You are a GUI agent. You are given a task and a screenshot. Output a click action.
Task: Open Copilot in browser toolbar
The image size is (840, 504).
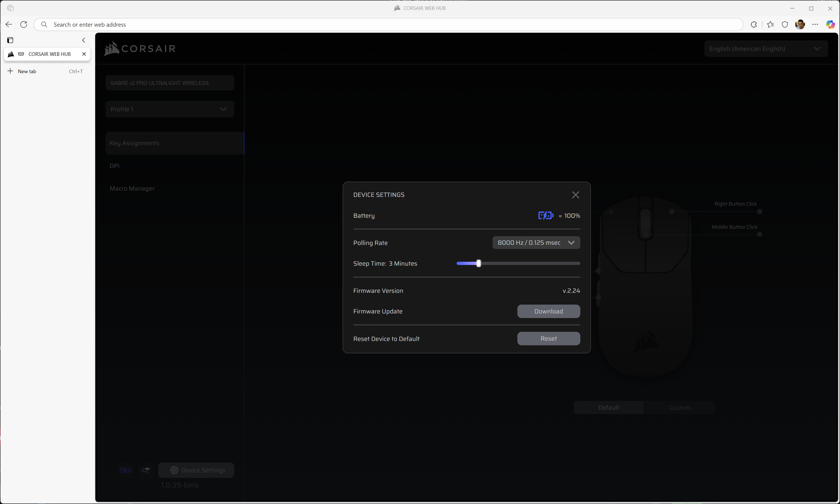click(x=830, y=24)
